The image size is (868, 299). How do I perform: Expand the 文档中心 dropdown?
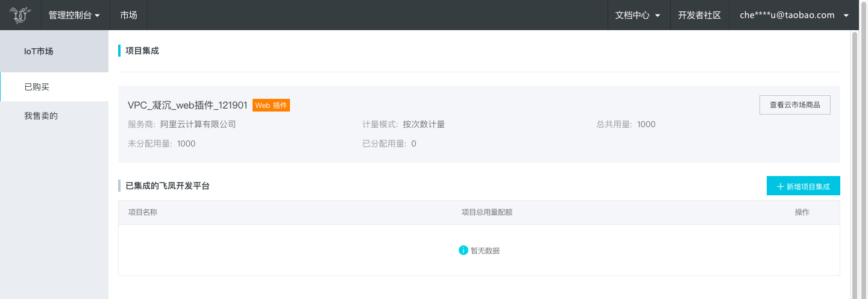[x=638, y=15]
